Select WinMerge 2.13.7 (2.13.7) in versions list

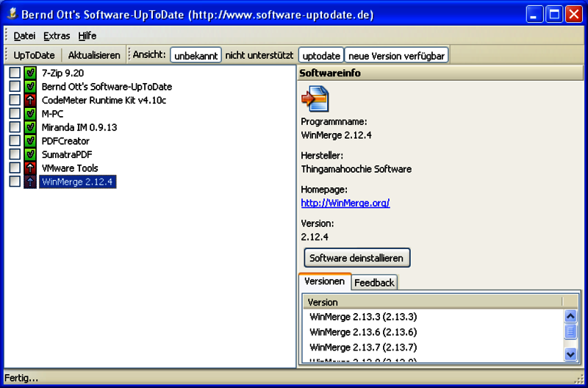point(363,347)
